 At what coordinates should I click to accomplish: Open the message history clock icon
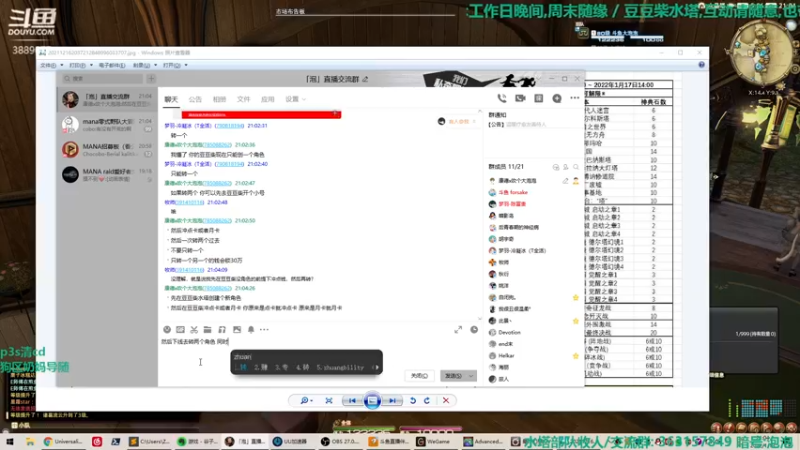474,330
